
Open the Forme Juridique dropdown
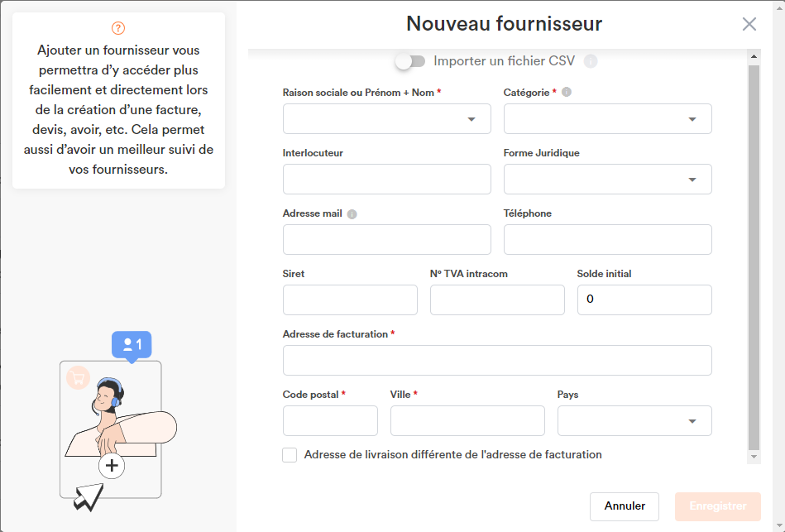pos(607,180)
